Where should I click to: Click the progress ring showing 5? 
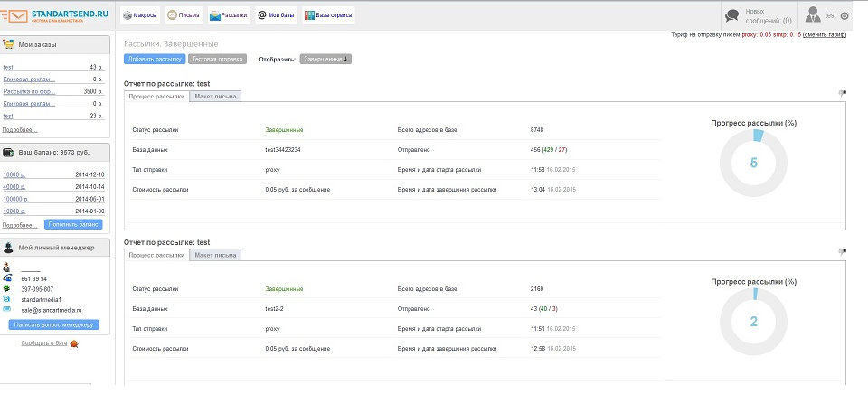click(x=753, y=163)
